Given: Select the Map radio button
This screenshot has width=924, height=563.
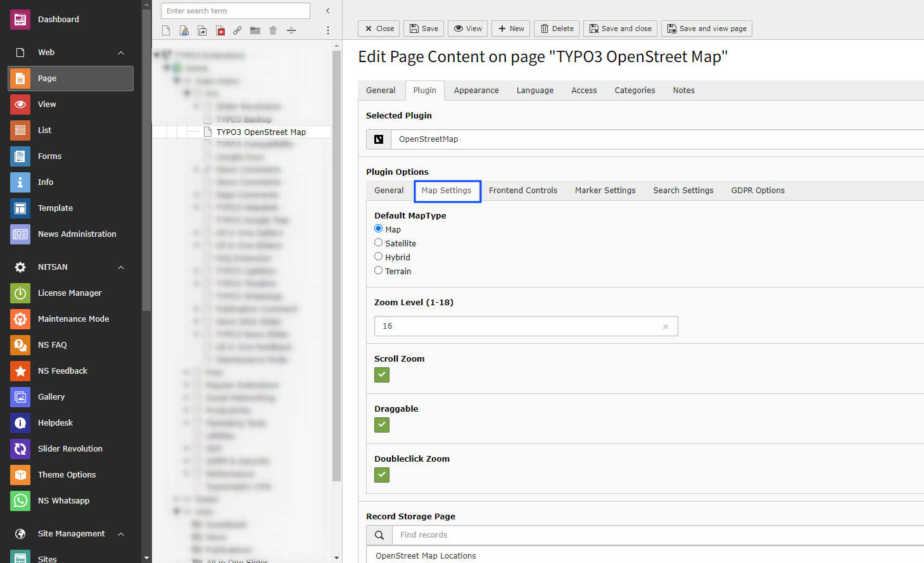Looking at the screenshot, I should (x=379, y=229).
